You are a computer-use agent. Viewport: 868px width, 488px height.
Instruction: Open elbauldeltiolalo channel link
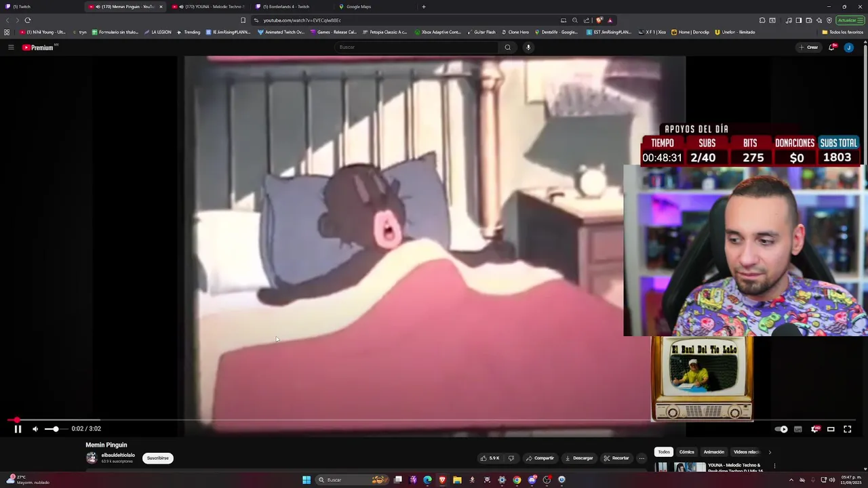point(118,455)
